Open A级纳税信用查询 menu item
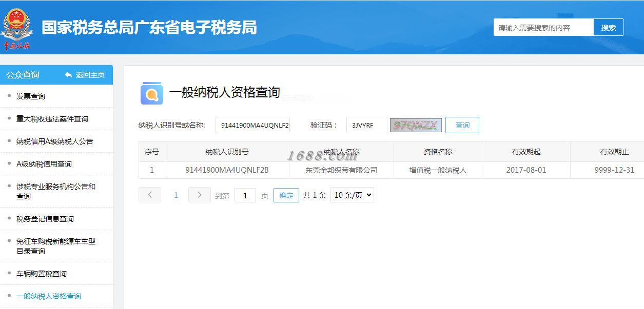The image size is (644, 309). 44,164
